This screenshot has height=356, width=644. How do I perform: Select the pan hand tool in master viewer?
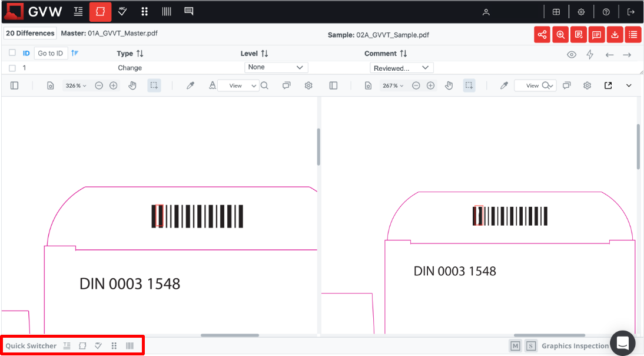coord(132,85)
